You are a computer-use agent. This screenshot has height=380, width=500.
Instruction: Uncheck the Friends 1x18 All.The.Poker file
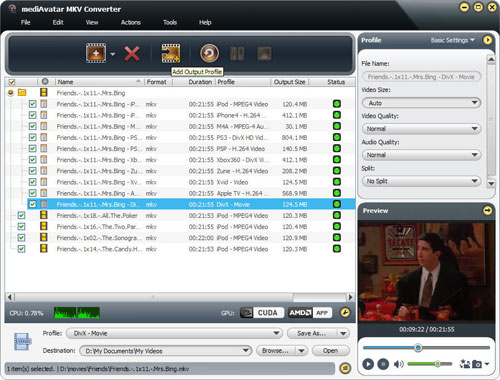point(21,215)
